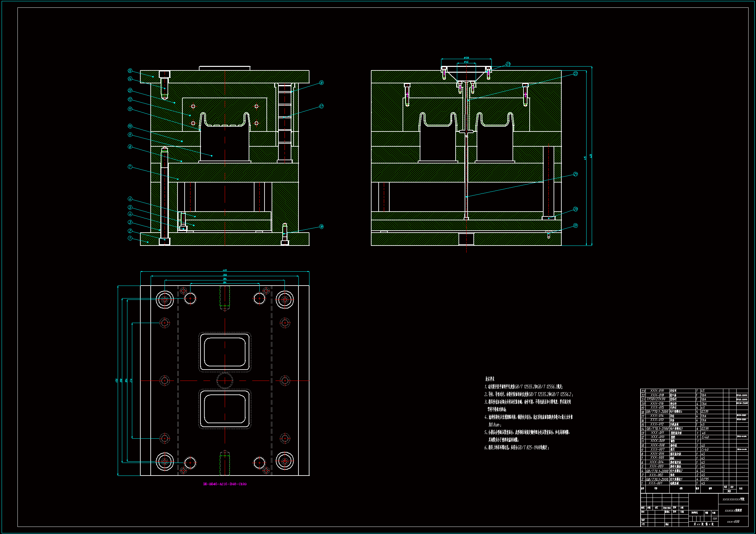
Task: Select the 技术要求 notes heading
Action: click(490, 379)
